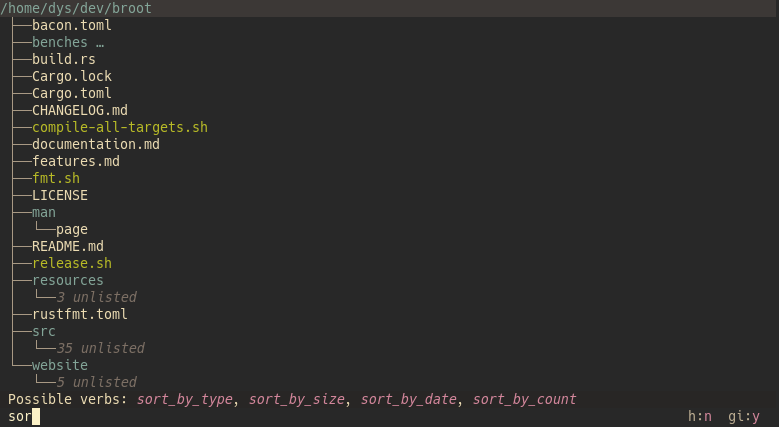Expand the benches directory
The image size is (779, 427).
pos(60,42)
